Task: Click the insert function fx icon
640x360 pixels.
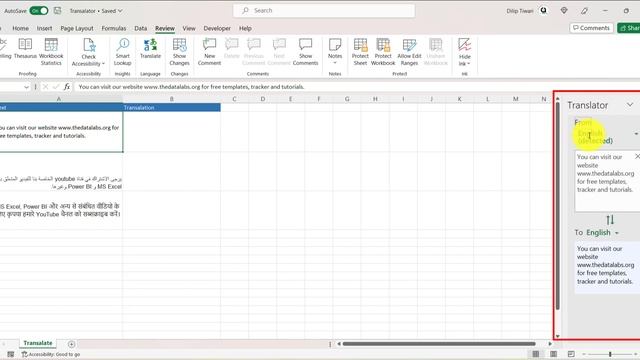Action: point(67,87)
